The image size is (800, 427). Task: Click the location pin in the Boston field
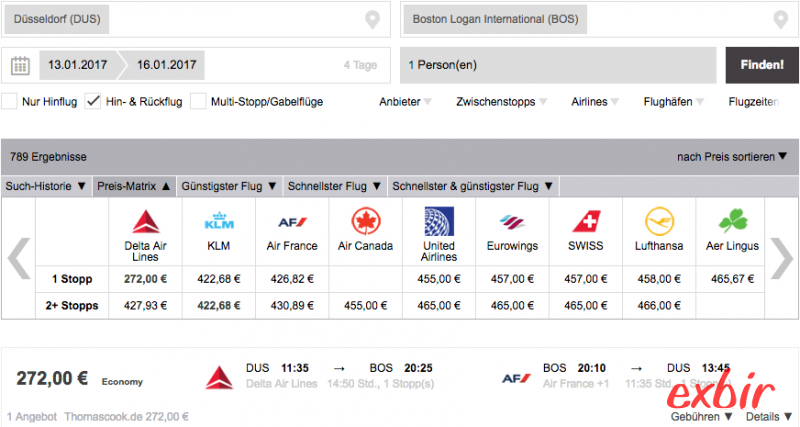coord(780,19)
